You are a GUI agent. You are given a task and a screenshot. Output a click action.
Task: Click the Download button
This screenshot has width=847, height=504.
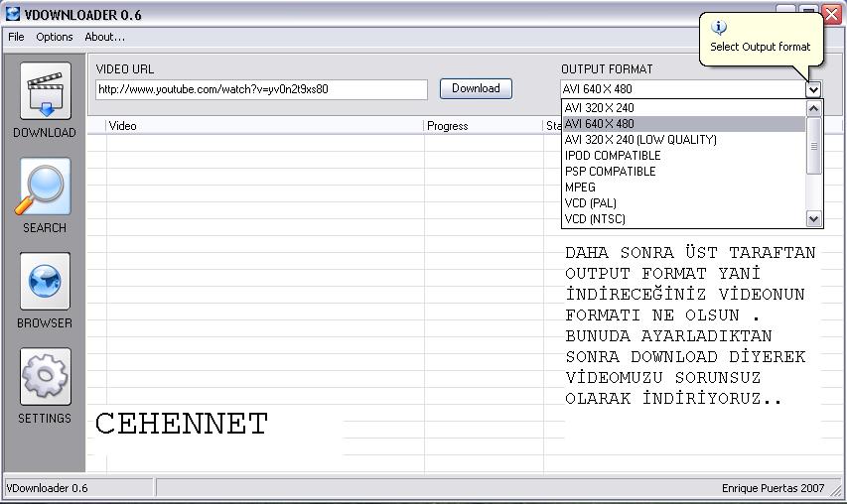click(x=476, y=88)
